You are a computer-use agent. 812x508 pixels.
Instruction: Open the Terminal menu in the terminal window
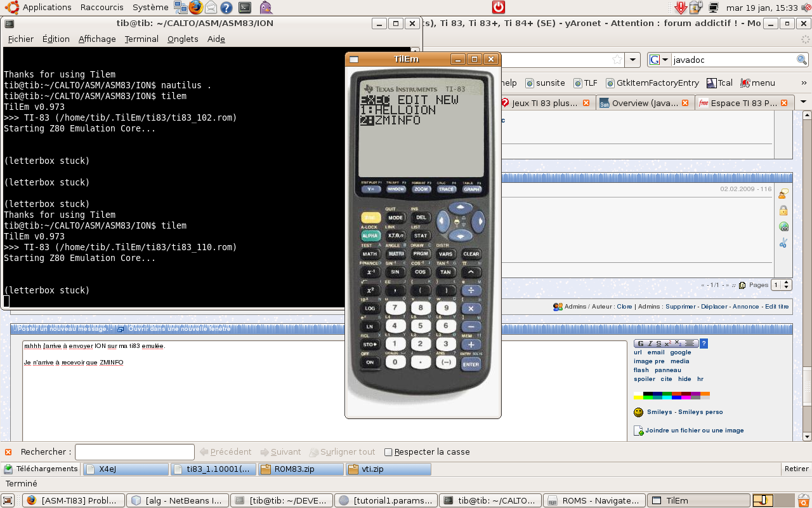(141, 39)
